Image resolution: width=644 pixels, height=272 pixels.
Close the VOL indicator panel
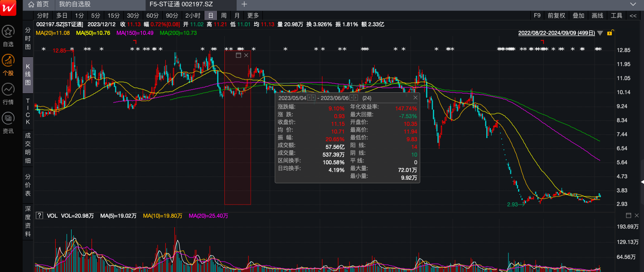[636, 215]
